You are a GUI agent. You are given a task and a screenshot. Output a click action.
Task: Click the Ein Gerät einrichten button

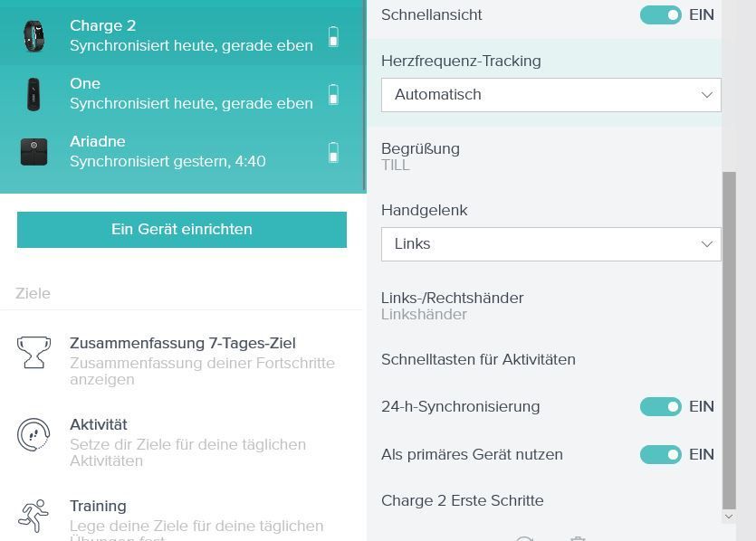pos(182,230)
